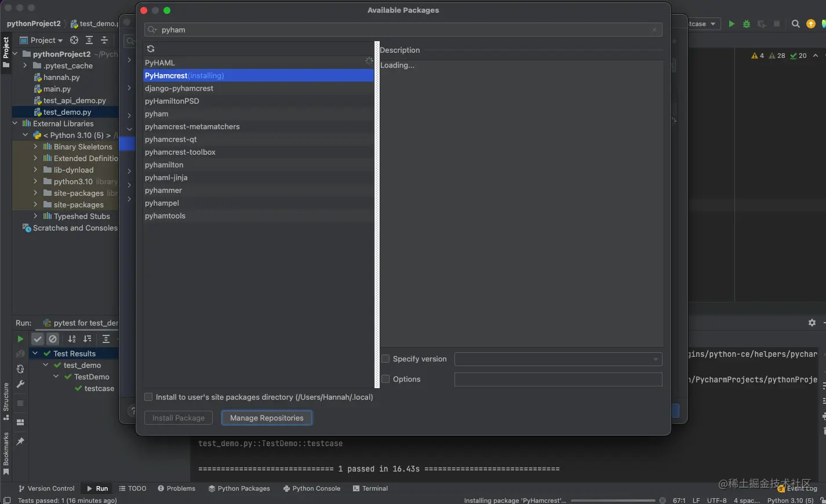Open the Bookmarks side panel
The width and height of the screenshot is (826, 504).
click(x=6, y=454)
